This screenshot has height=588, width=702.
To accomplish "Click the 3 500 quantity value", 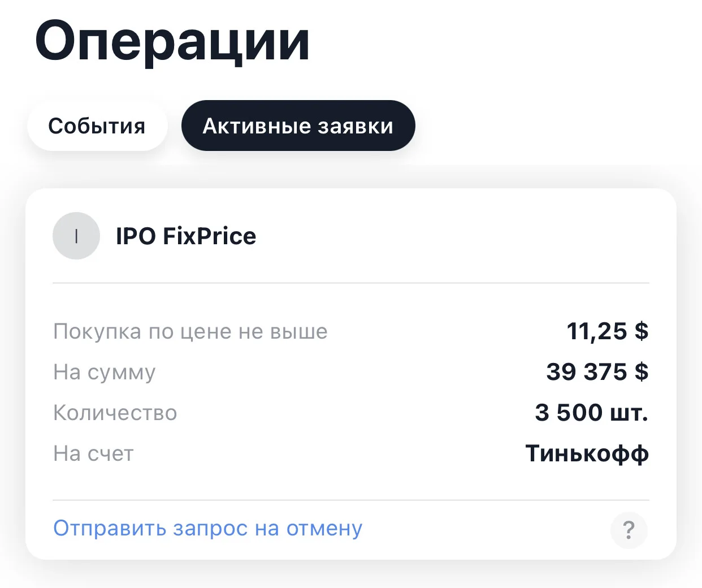I will [569, 413].
